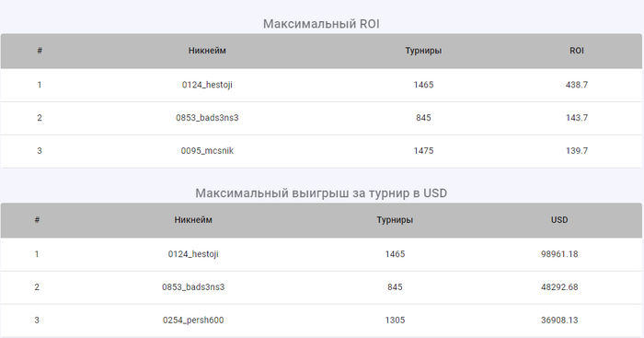
Task: Click the # header in USD table
Action: 37,220
